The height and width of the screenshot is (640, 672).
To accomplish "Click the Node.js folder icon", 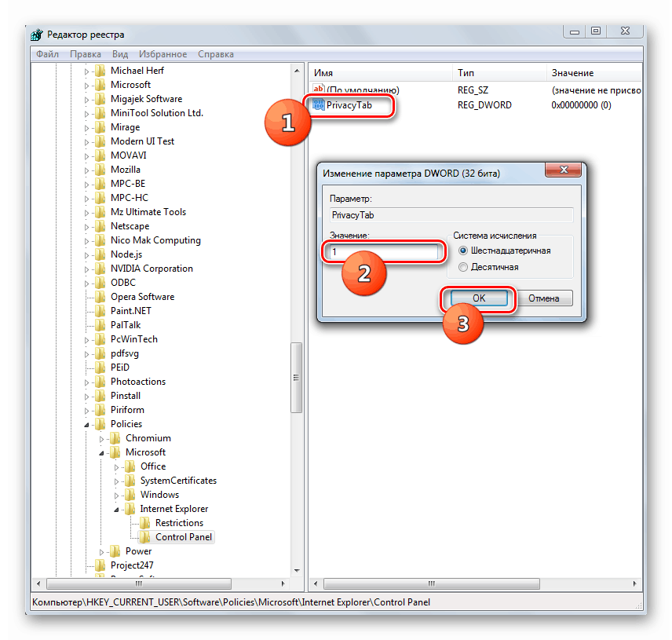I will 100,254.
